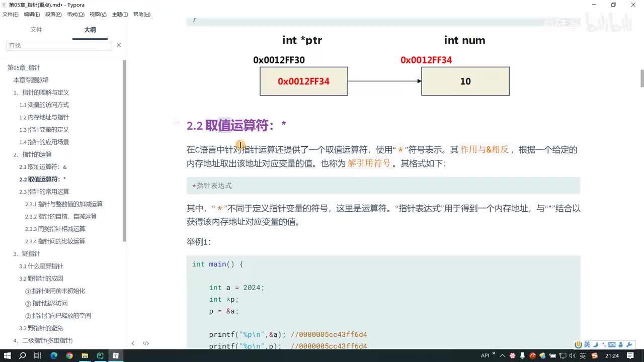Screen dimensions: 644x362
Task: Select outline item 1.4 指针的应用场景
Action: (44, 142)
